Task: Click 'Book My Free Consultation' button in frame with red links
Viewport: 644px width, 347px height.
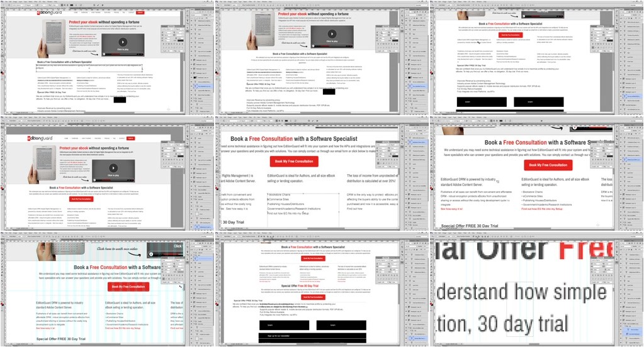Action: click(x=548, y=165)
